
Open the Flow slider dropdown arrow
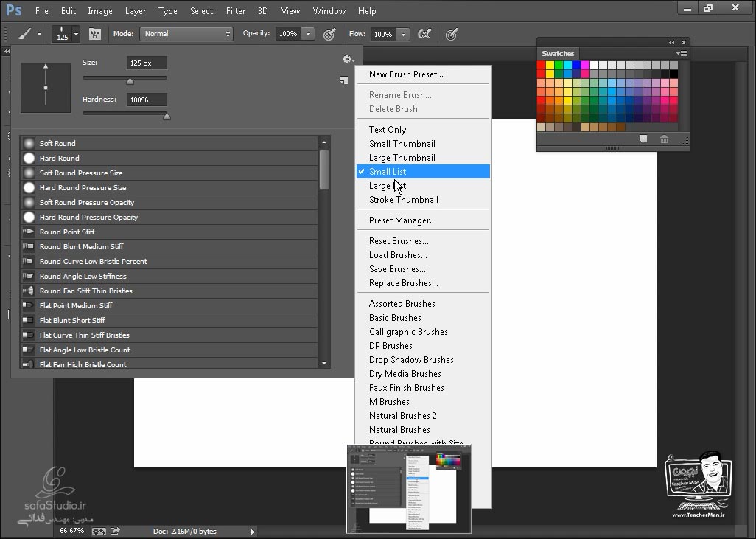point(403,34)
